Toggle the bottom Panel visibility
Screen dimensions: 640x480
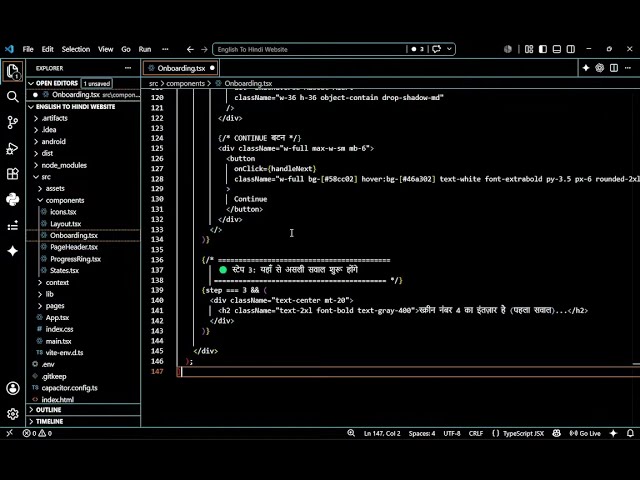[557, 49]
